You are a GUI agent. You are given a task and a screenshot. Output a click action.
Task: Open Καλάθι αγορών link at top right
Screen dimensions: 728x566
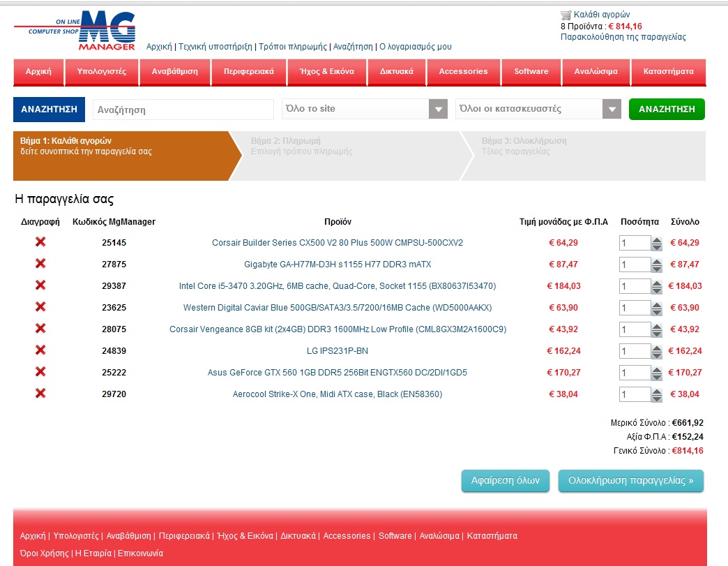602,15
